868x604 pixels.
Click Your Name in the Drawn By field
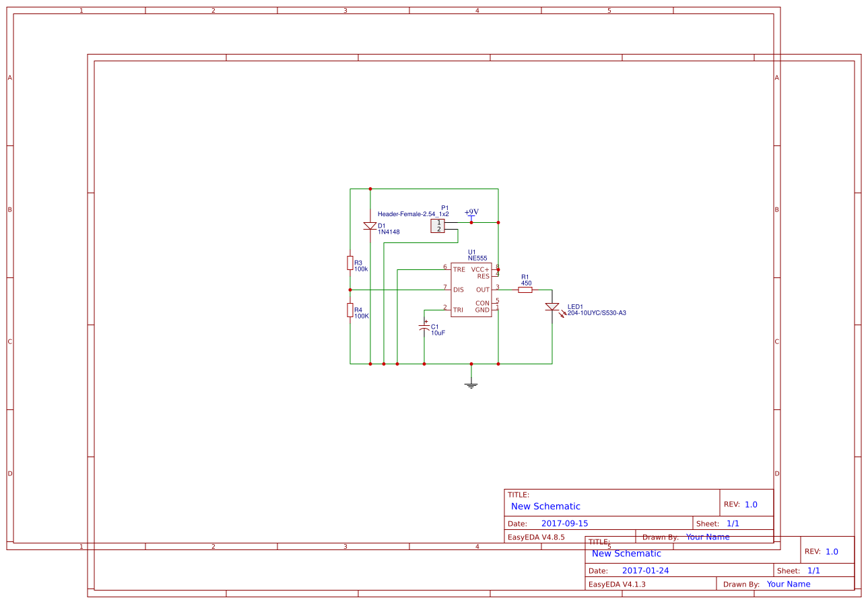pos(707,537)
